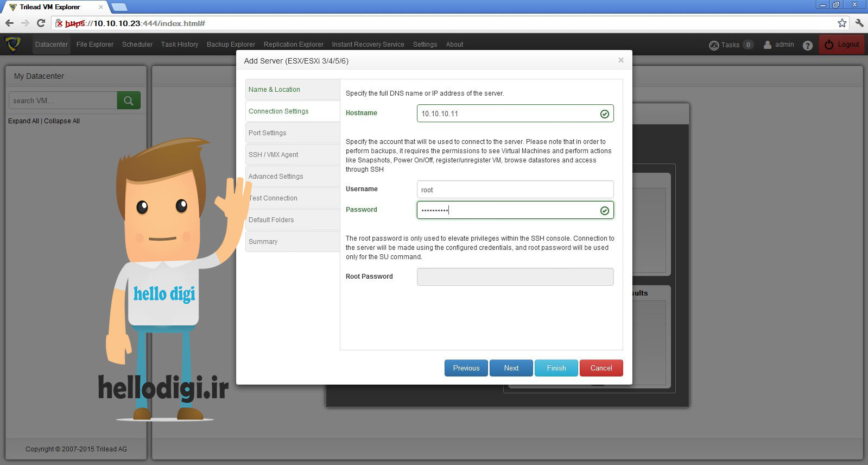Select Default Folders wizard step
868x465 pixels.
pos(293,220)
